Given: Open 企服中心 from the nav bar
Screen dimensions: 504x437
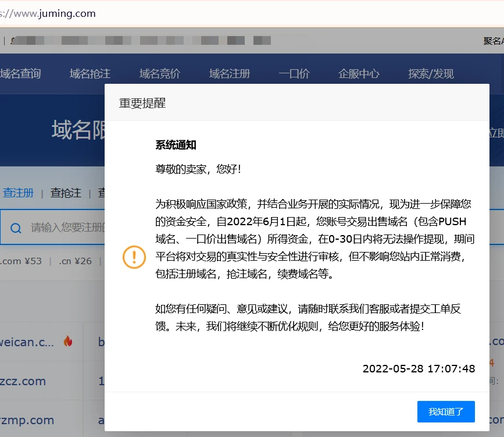Looking at the screenshot, I should pos(359,74).
